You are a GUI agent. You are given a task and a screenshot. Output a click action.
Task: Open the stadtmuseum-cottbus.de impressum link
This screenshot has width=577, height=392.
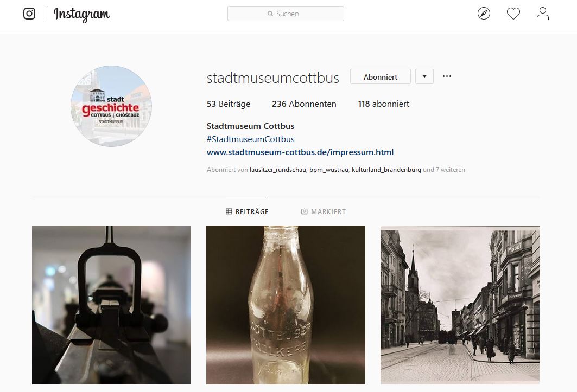300,152
